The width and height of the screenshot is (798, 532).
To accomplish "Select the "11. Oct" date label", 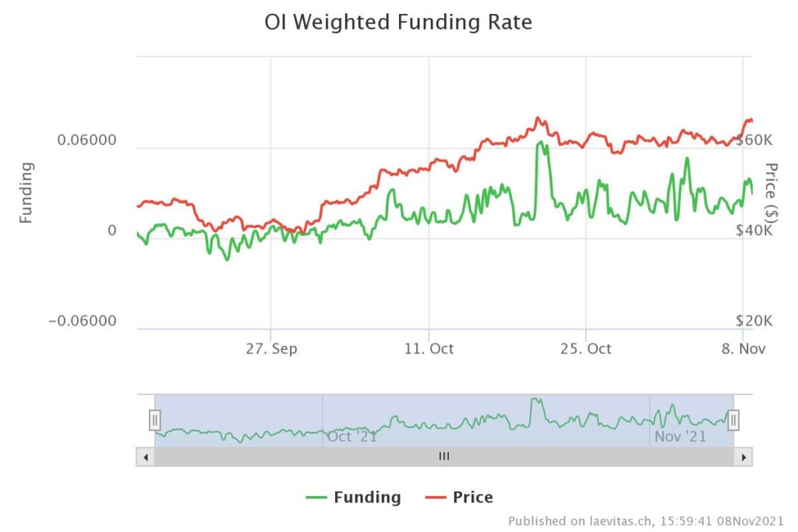I will pyautogui.click(x=429, y=349).
